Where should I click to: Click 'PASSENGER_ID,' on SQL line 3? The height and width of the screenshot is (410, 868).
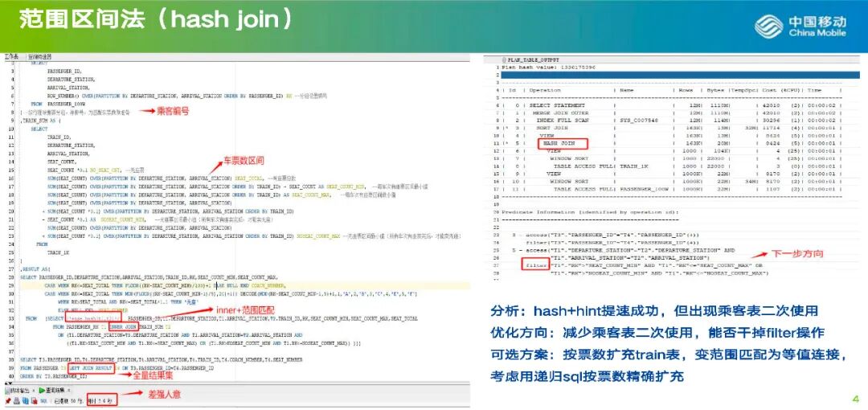coord(65,72)
